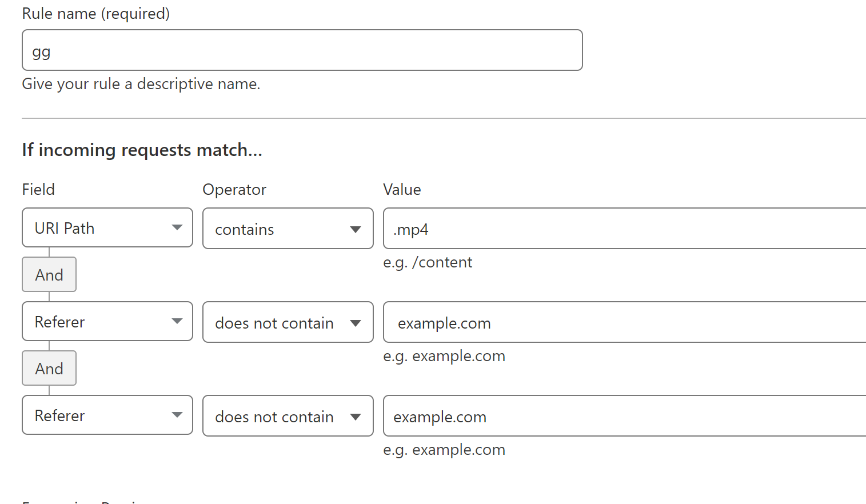Image resolution: width=866 pixels, height=504 pixels.
Task: Click the arrow on the second row's does not contain dropdown
Action: (356, 323)
